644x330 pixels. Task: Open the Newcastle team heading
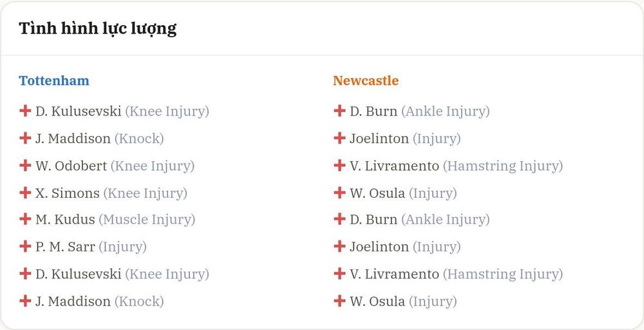(366, 81)
